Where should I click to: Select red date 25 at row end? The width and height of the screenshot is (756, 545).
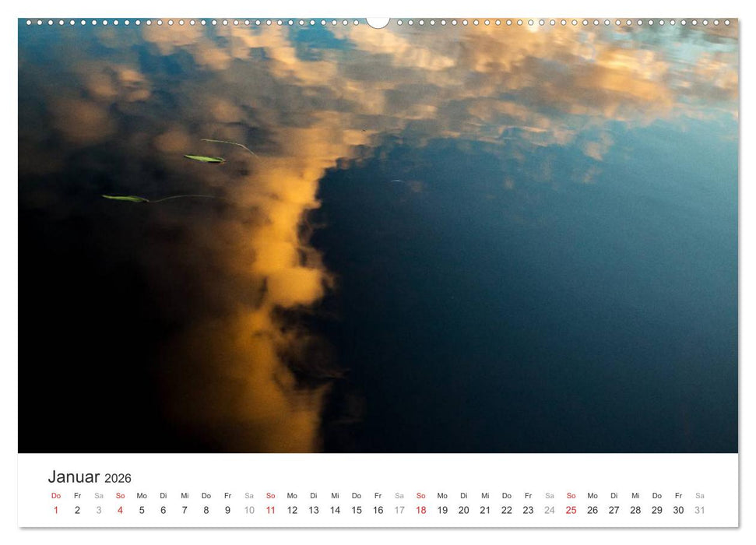[x=570, y=509]
